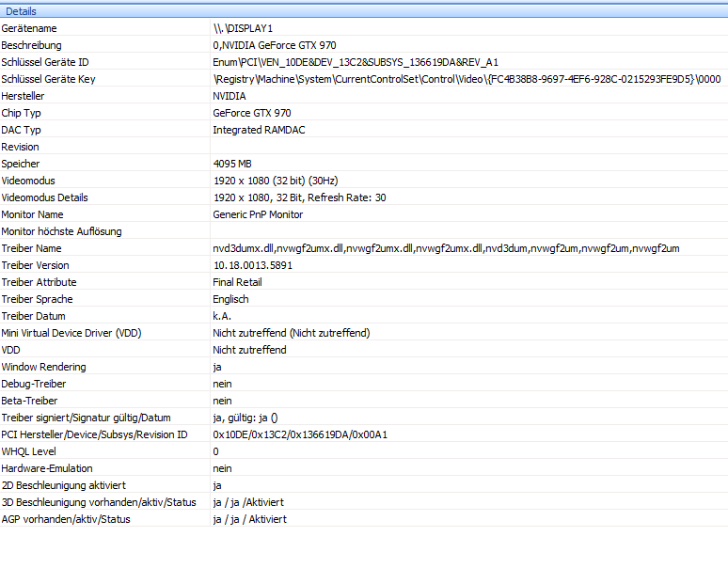Click the Chip Typ label
728x568 pixels.
(x=21, y=113)
